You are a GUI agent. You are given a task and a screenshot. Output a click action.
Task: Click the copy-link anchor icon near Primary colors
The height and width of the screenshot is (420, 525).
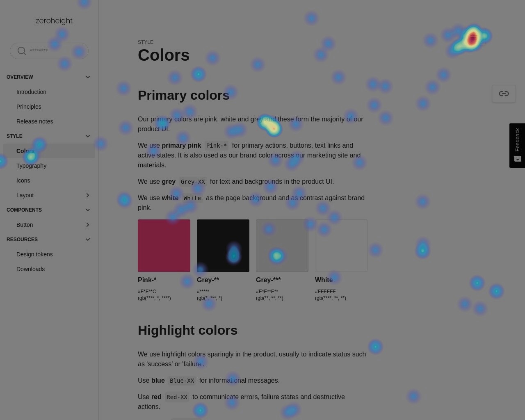tap(504, 94)
